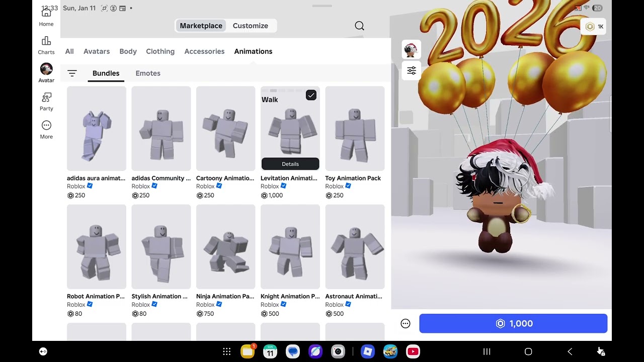Open the Stylish Animation Pack thumbnail
644x362 pixels.
tap(161, 247)
